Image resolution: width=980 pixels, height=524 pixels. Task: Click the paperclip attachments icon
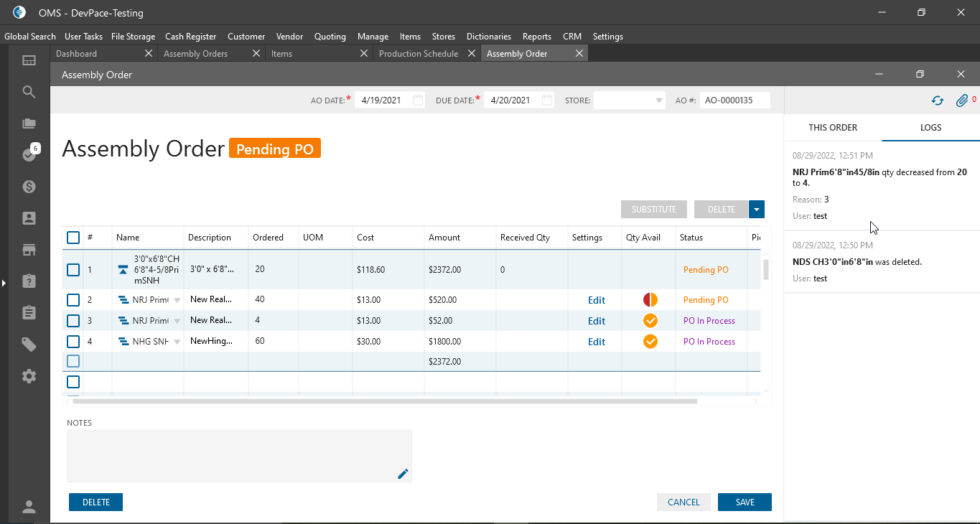point(961,100)
